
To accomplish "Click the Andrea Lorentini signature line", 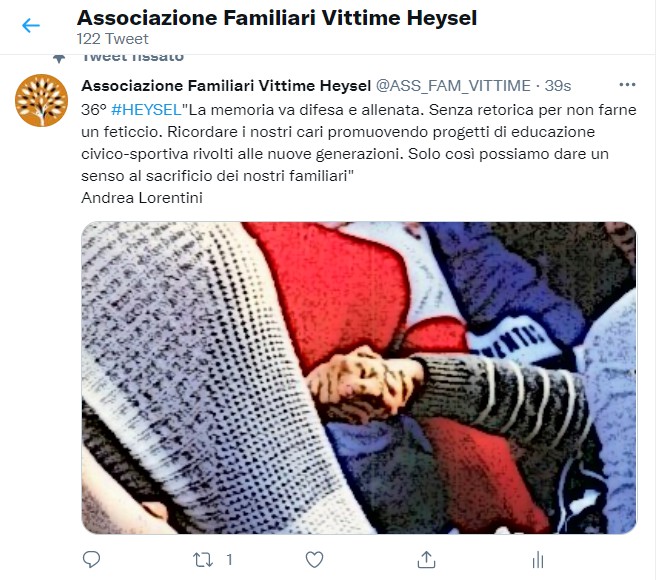I will pos(142,198).
